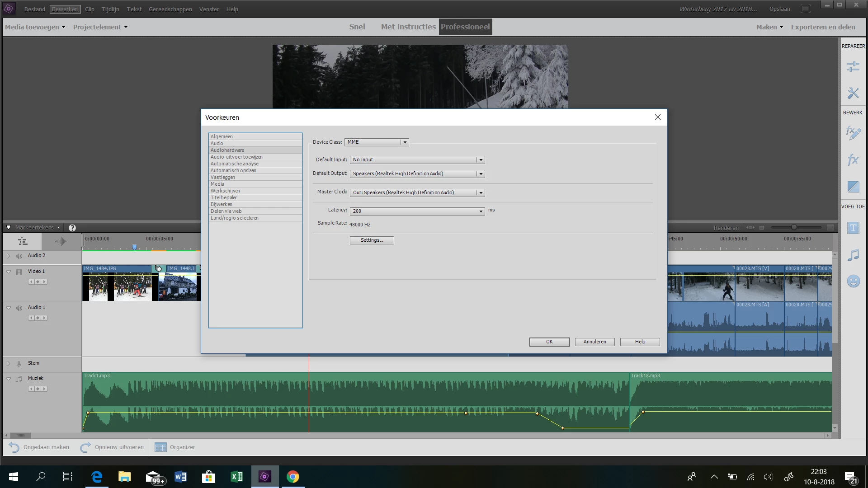Mute the Audio 2 track speaker
The image size is (868, 488).
coord(19,256)
